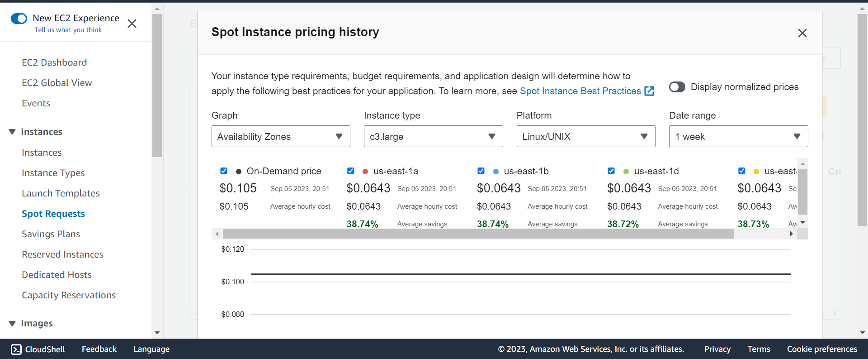This screenshot has width=868, height=359.
Task: Click Language in the footer
Action: [x=151, y=349]
